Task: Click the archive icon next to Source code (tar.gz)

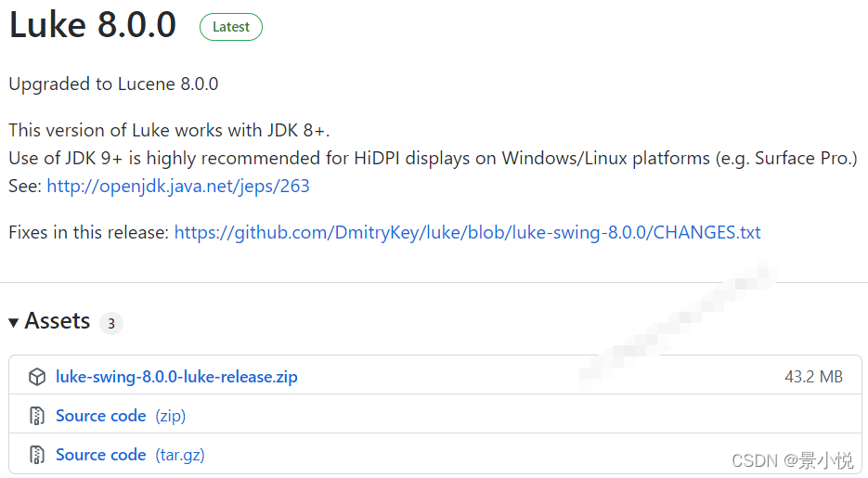Action: tap(37, 455)
